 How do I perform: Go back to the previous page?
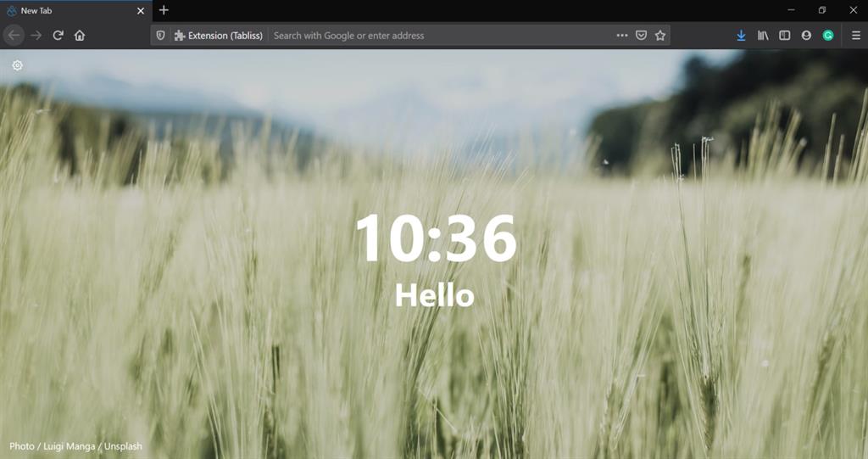[x=14, y=36]
